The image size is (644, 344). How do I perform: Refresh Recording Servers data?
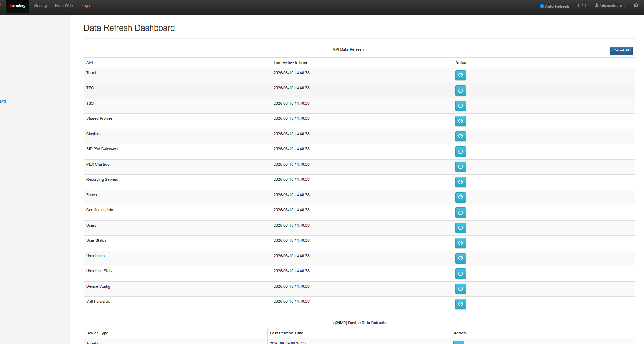point(460,182)
